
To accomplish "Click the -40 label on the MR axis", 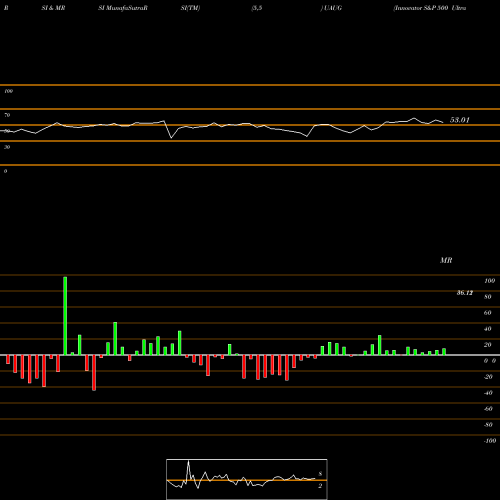I will (488, 393).
